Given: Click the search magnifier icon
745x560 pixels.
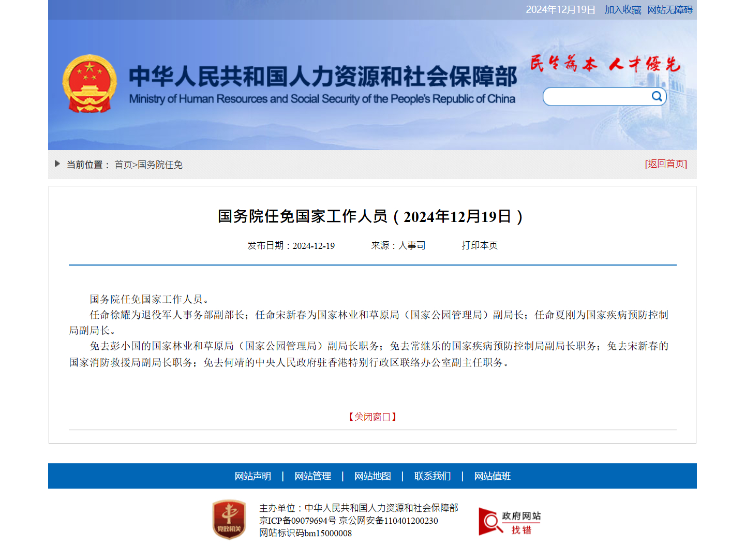Looking at the screenshot, I should pyautogui.click(x=657, y=96).
